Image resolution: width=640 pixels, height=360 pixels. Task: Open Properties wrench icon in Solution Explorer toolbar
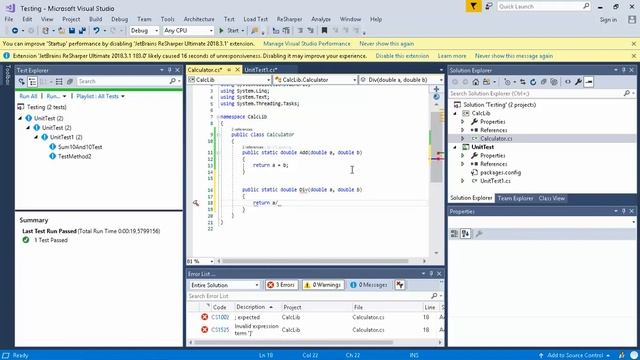[578, 82]
